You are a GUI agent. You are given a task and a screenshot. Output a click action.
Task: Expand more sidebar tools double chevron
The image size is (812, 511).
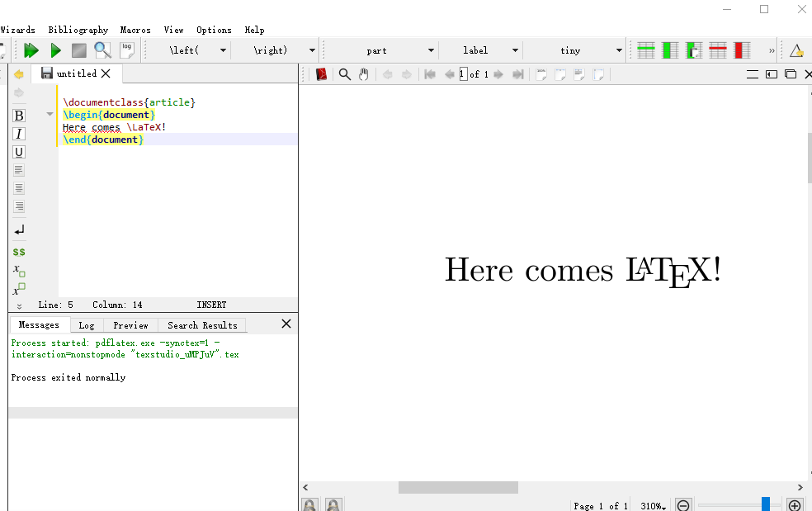pos(19,306)
